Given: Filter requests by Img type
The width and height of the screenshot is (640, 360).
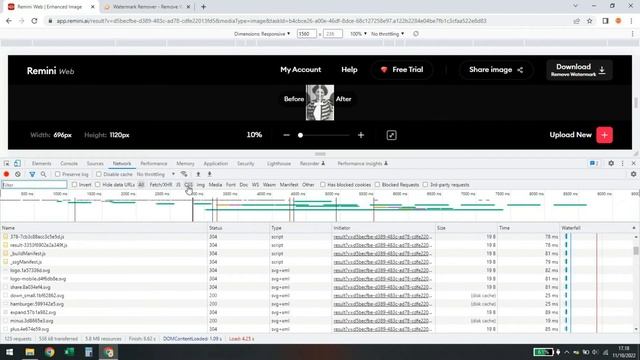Looking at the screenshot, I should [x=200, y=185].
